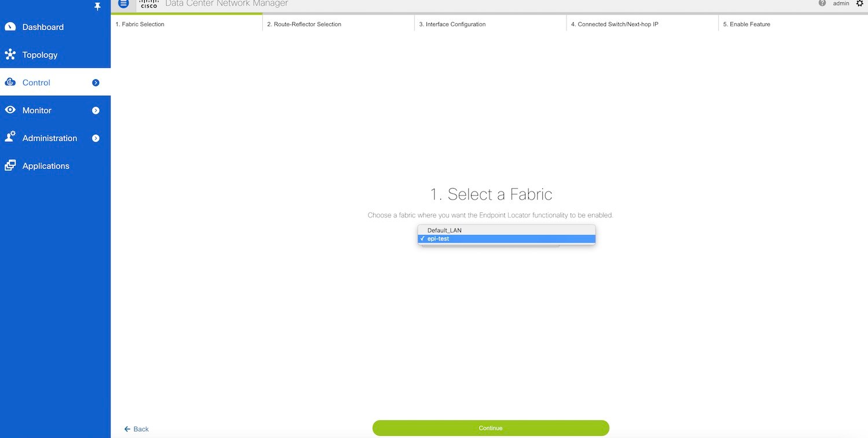Screen dimensions: 868x438
Task: Click the Topology nodes icon
Action: coord(10,54)
